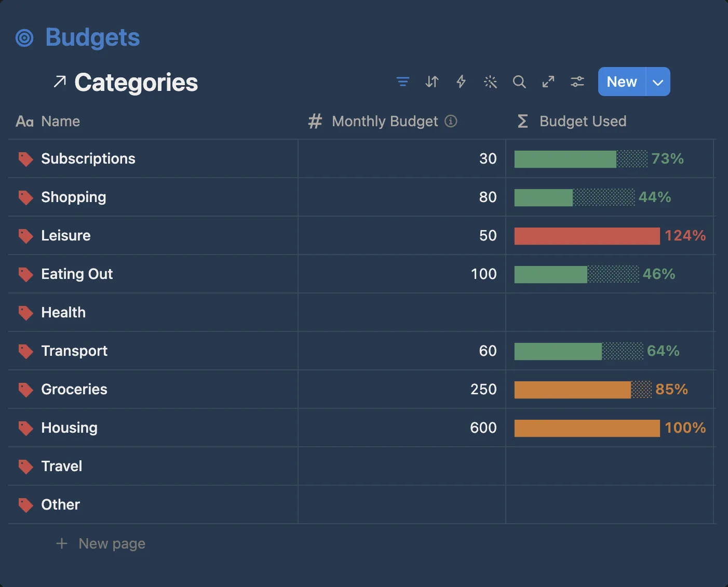Click the empty Monthly Budget cell for Travel
This screenshot has width=728, height=587.
[402, 466]
